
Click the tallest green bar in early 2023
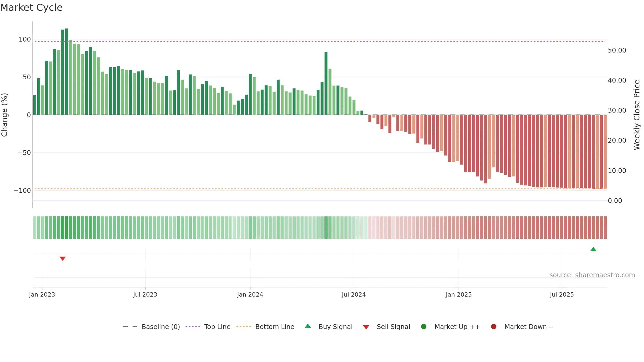[x=67, y=72]
